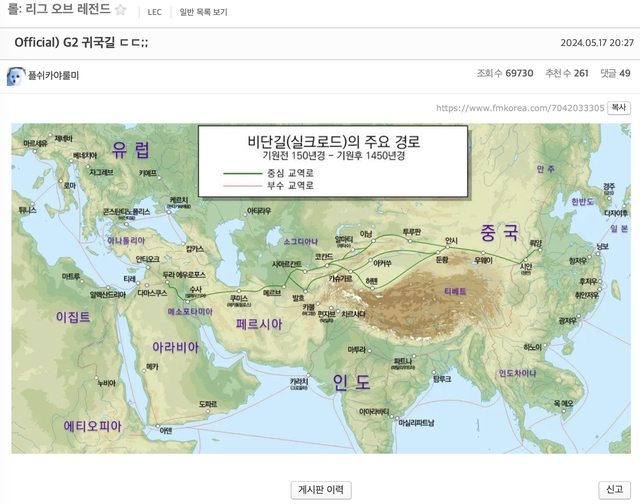This screenshot has width=640, height=504.
Task: Click the author's profile avatar
Action: [x=16, y=76]
